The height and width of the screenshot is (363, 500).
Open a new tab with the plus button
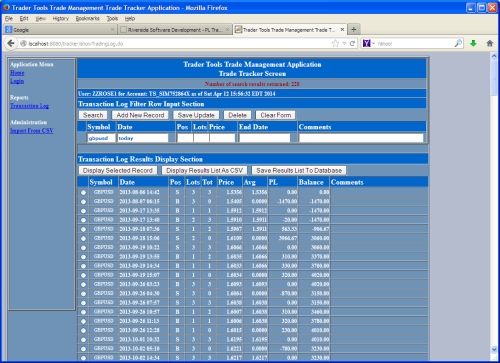click(354, 30)
